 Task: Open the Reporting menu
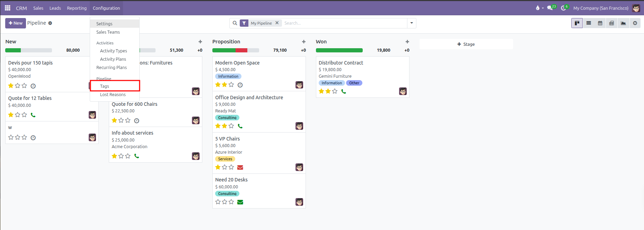coord(77,8)
